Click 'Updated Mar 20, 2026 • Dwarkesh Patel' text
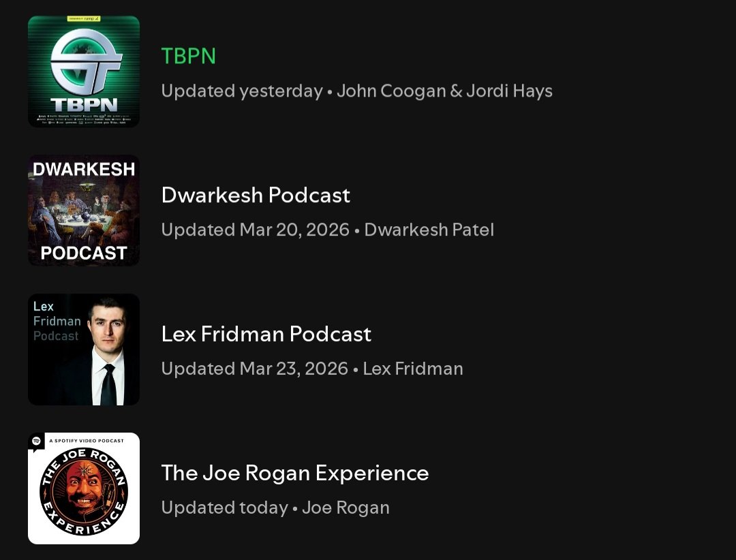 tap(328, 230)
